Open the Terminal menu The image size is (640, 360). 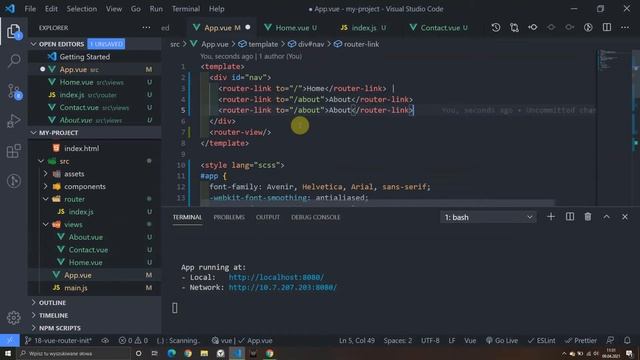[x=186, y=9]
